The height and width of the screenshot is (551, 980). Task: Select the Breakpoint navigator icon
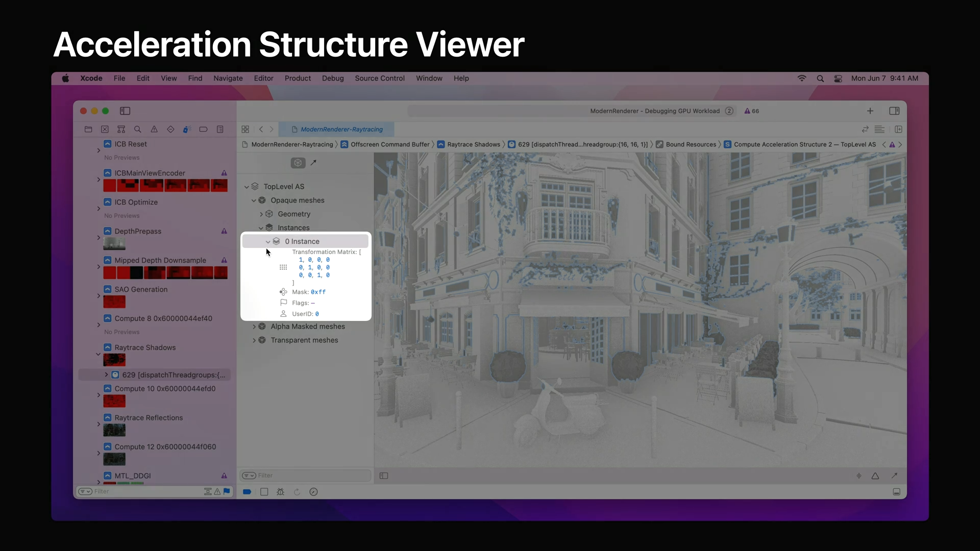(203, 130)
